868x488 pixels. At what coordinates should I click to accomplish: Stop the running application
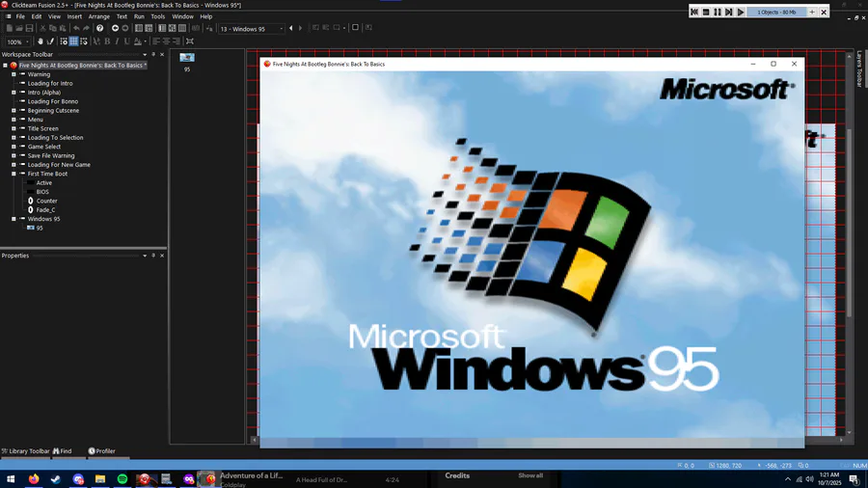[706, 13]
